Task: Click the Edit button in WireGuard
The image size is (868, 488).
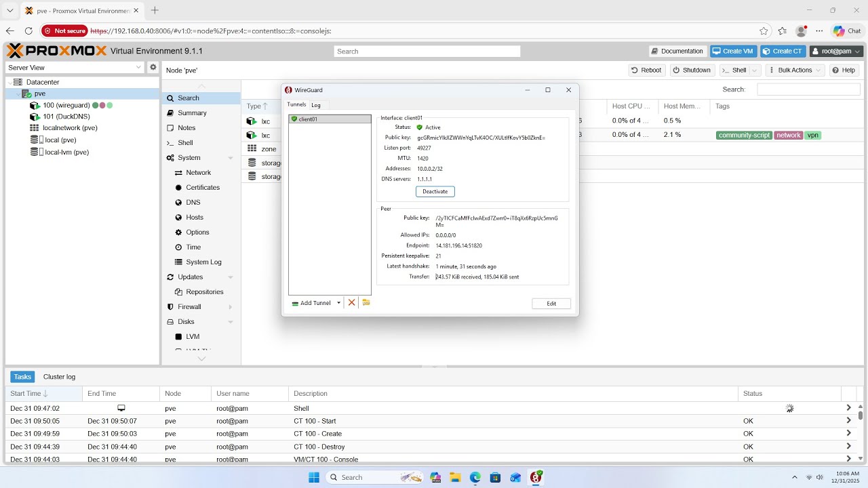Action: click(x=551, y=304)
